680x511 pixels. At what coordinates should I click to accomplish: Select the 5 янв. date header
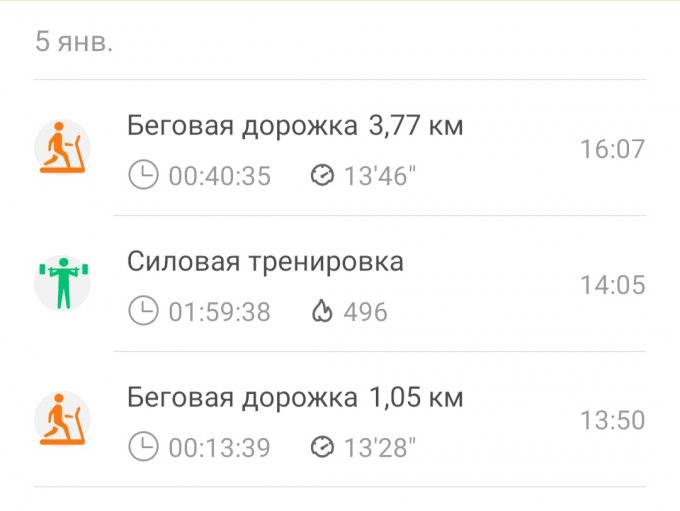(x=74, y=43)
